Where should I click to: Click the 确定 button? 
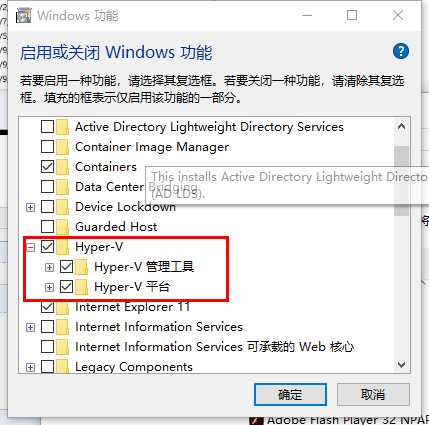click(x=290, y=395)
